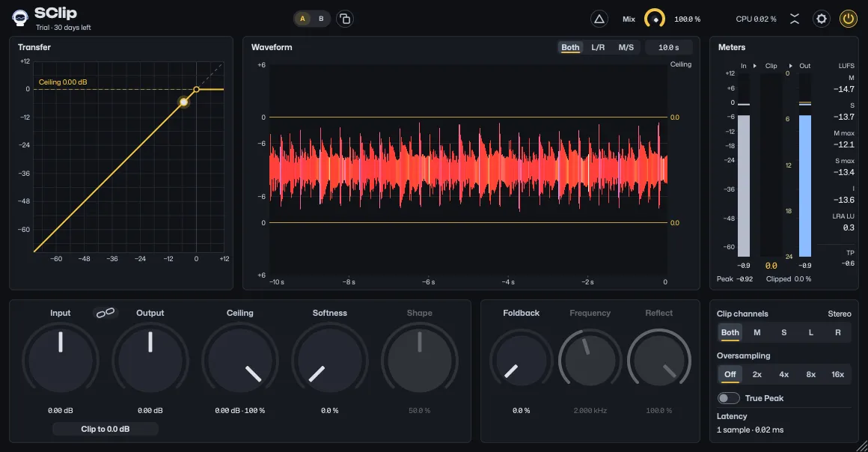The height and width of the screenshot is (452, 868).
Task: Collapse the interface with the chevrons icon
Action: (795, 19)
